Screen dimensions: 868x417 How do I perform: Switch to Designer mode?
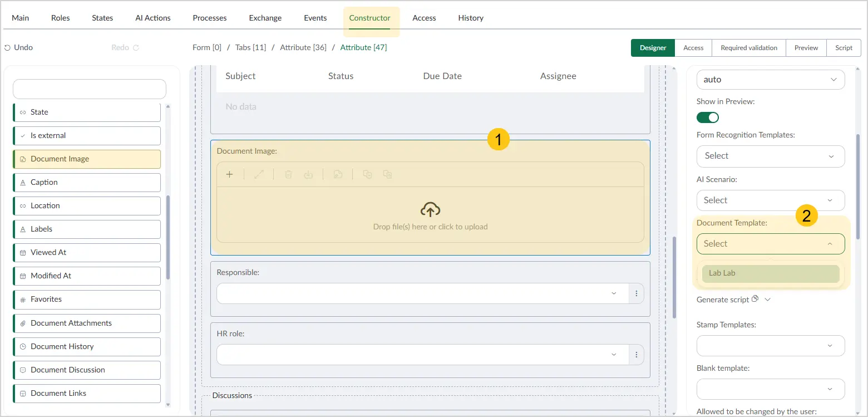coord(653,48)
